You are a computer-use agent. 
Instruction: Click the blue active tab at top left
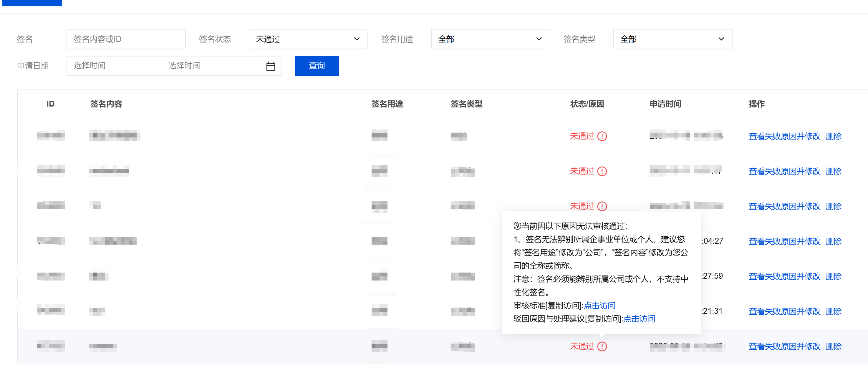32,3
